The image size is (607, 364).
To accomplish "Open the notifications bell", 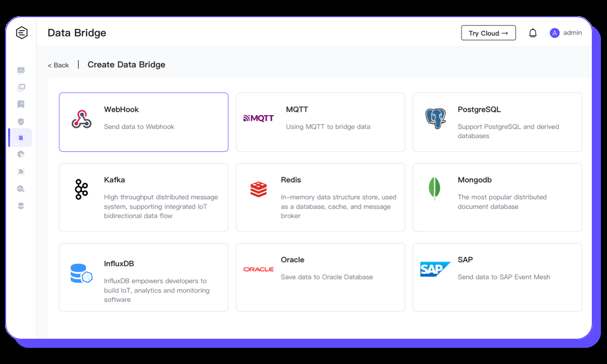I will pos(533,33).
